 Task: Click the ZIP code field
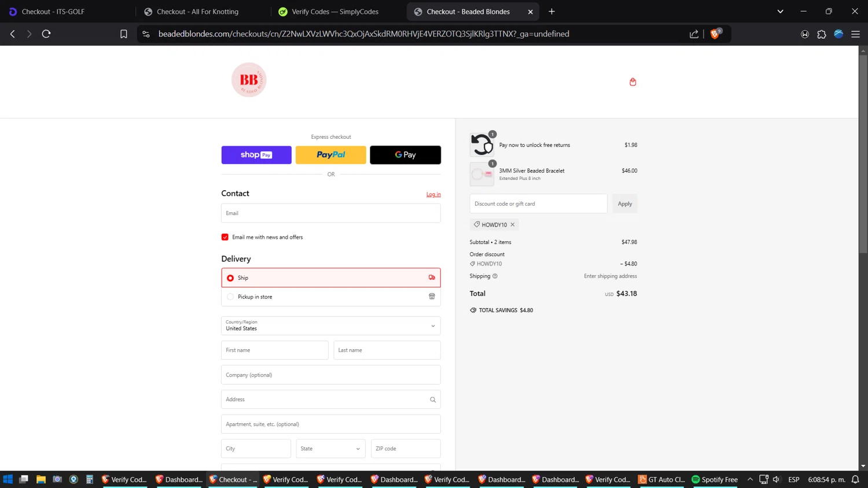[x=406, y=449]
